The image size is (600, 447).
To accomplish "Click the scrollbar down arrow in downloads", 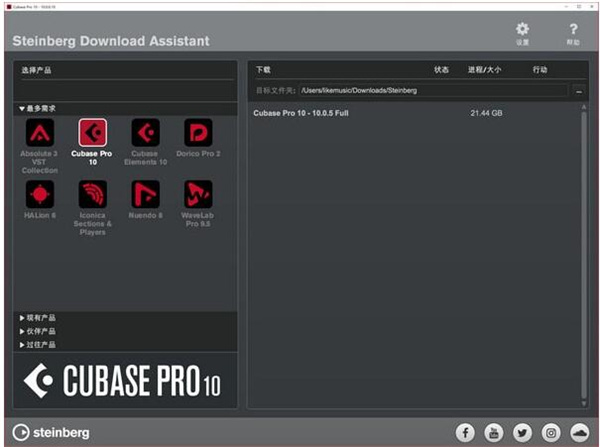I will tap(584, 403).
